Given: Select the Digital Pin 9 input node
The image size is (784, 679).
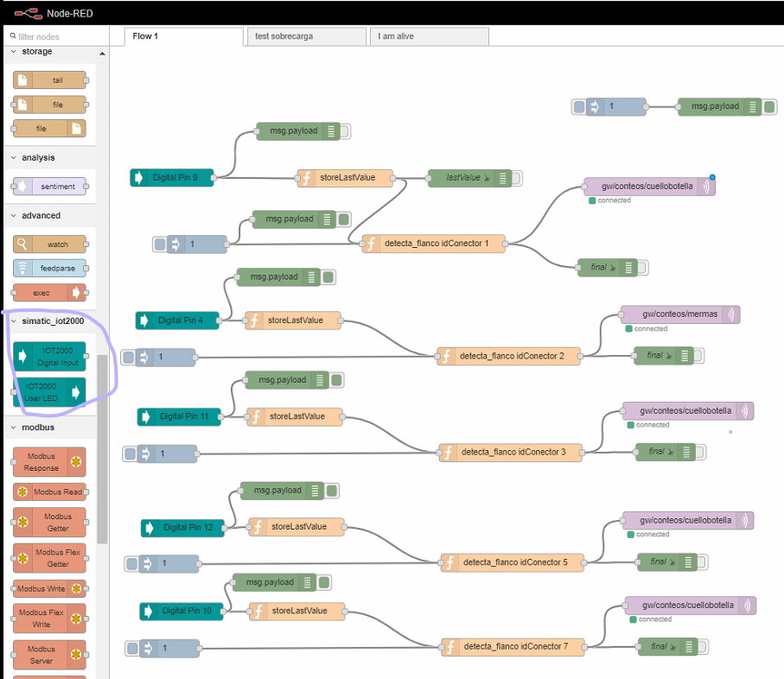Looking at the screenshot, I should [173, 178].
